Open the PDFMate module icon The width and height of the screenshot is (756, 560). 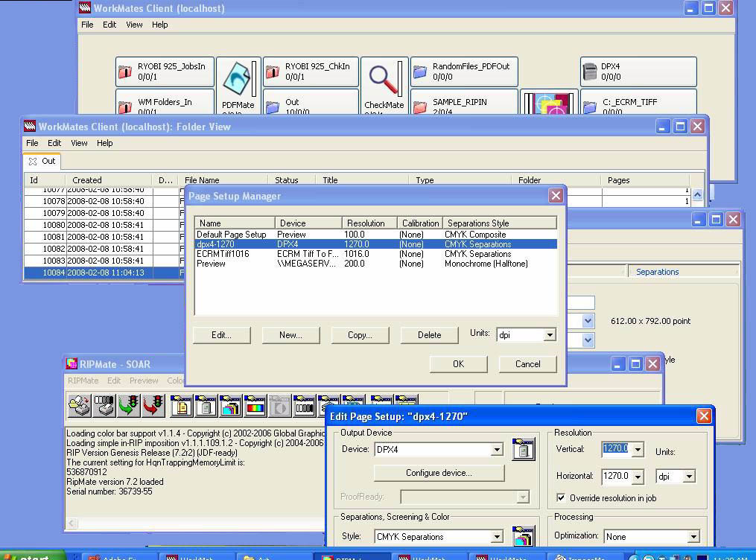point(238,78)
